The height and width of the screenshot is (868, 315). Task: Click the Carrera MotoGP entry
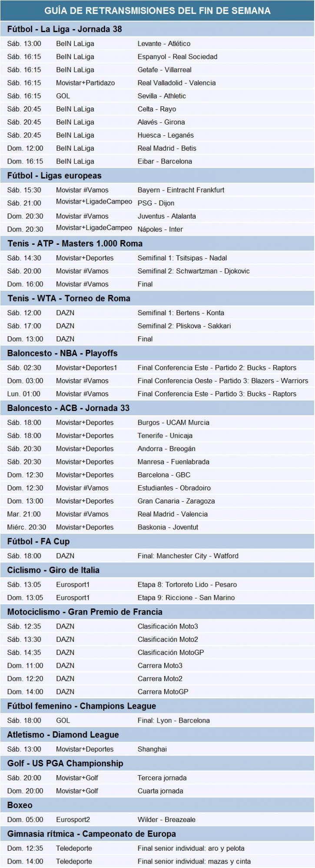[163, 692]
